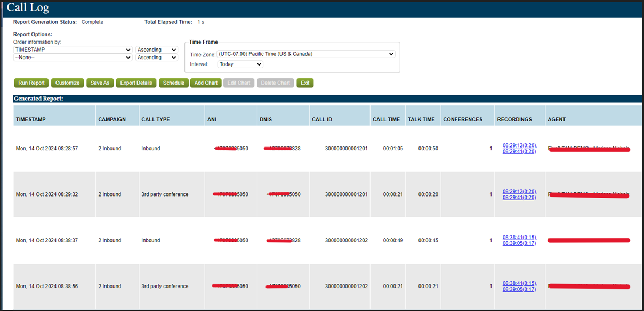
Task: Click Inbound call type in the 08:38:37 row
Action: [x=150, y=240]
